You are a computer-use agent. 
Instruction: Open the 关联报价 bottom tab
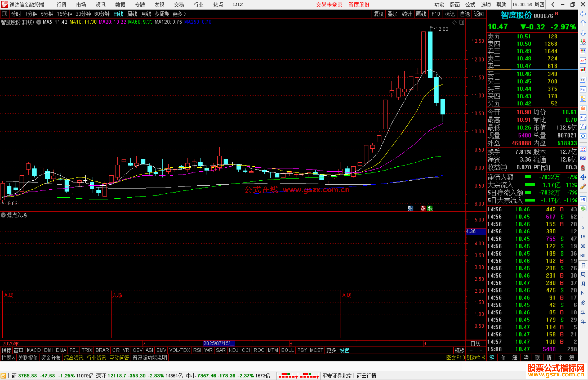coord(28,358)
